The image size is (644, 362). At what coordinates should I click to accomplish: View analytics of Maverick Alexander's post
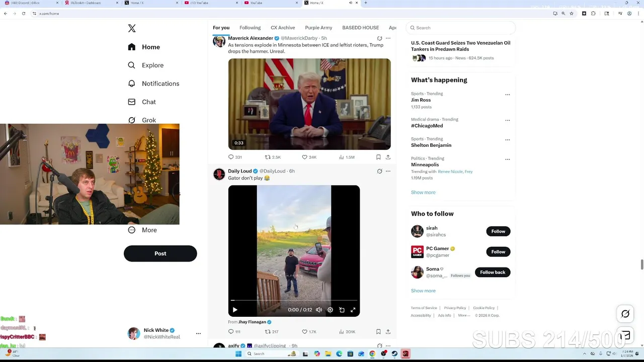tap(347, 157)
